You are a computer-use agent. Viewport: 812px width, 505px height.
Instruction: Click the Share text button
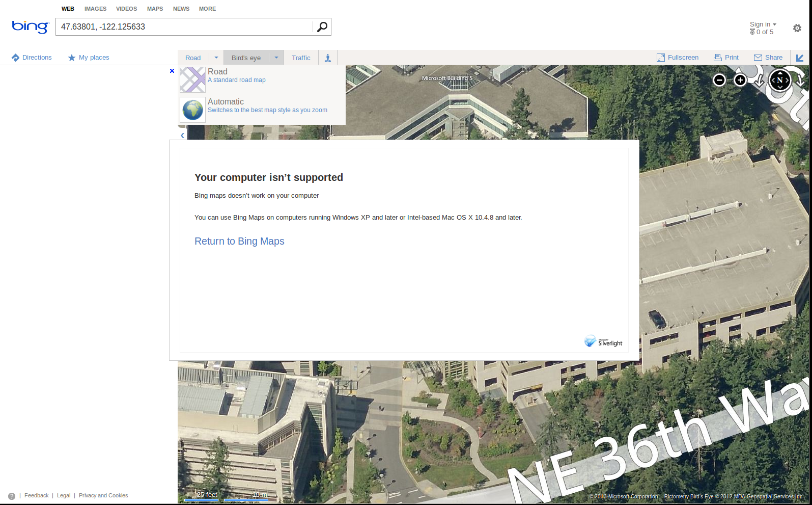pyautogui.click(x=774, y=58)
